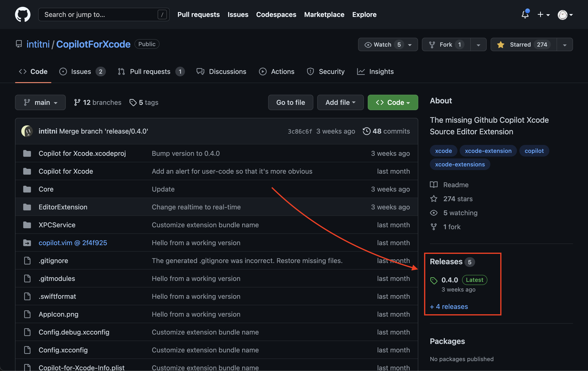Click the eye icon beside 5 watching

[434, 213]
